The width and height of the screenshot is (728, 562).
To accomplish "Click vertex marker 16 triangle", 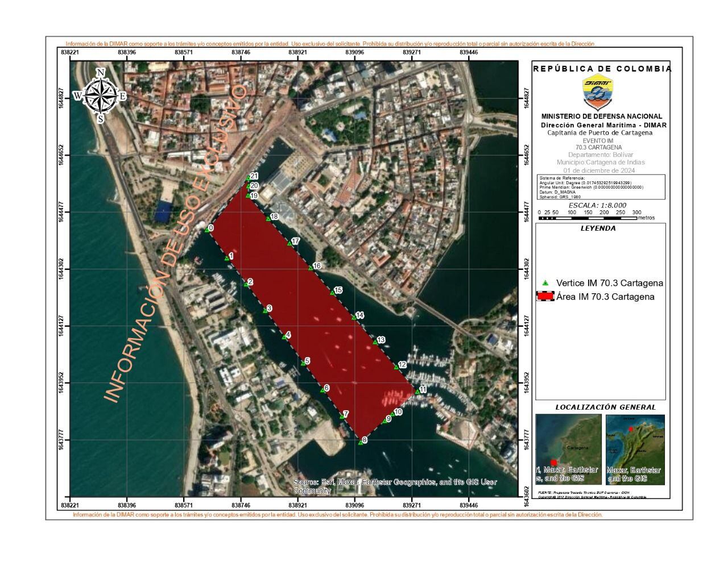I will click(x=311, y=268).
